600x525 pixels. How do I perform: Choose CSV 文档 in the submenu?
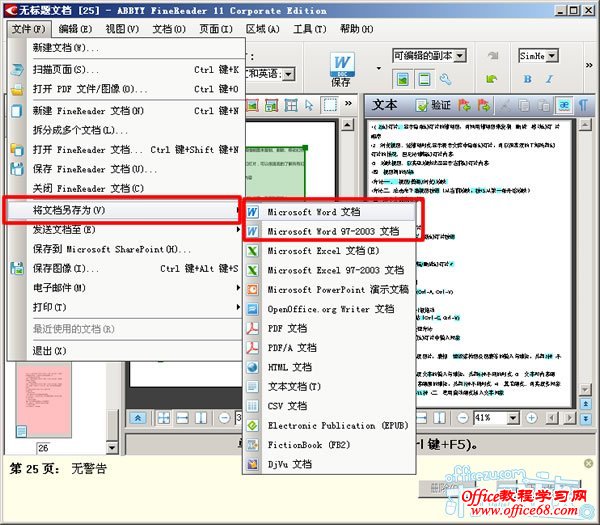[330, 406]
